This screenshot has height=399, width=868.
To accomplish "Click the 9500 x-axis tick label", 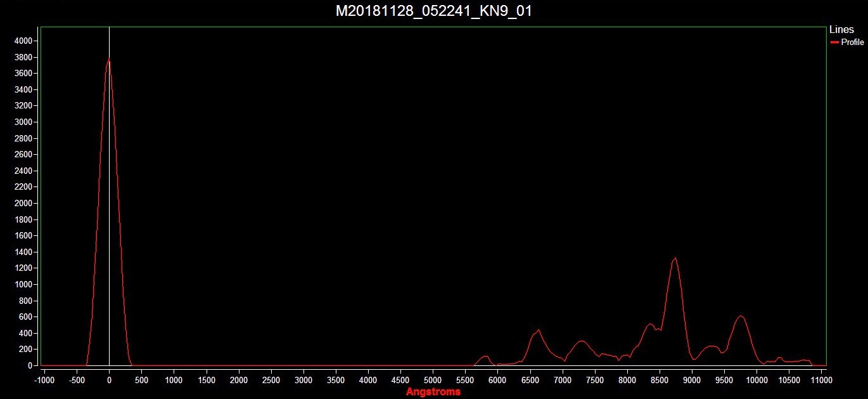I will point(724,379).
